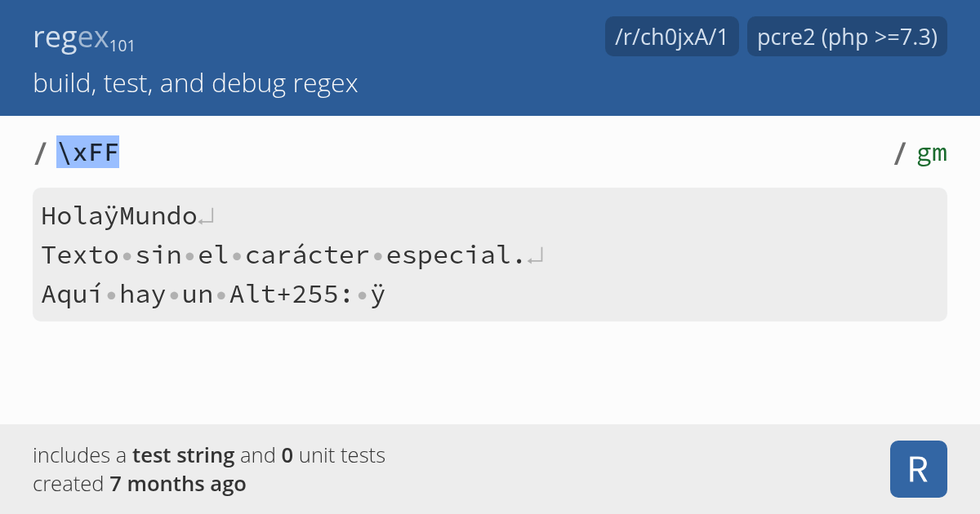Click the space dot between sin and el

(x=188, y=254)
